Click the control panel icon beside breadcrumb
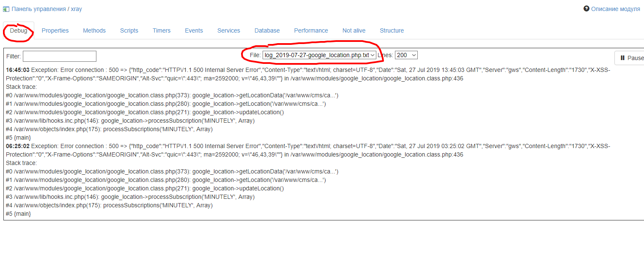 [6, 9]
